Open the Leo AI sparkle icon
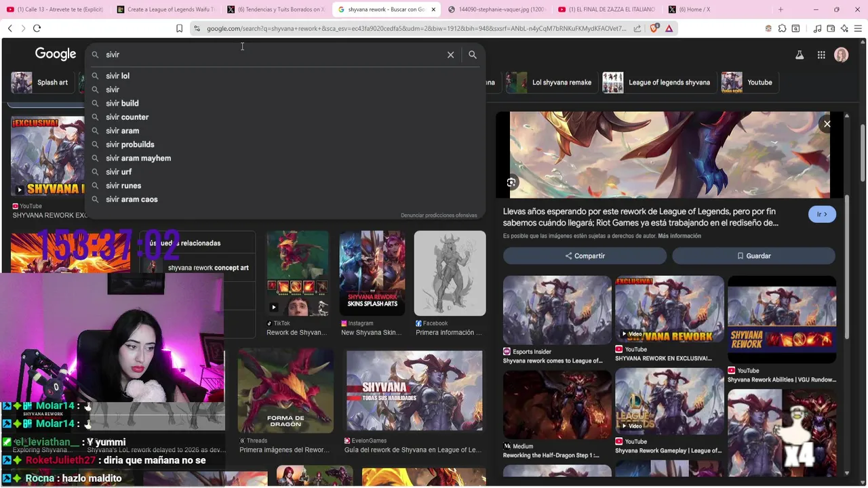This screenshot has width=868, height=488. pos(844,28)
